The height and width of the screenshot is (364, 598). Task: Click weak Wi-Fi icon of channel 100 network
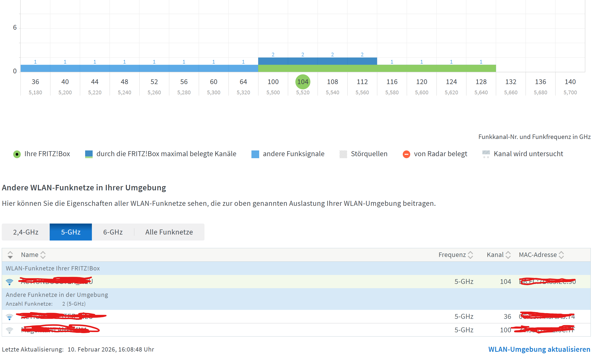(x=9, y=330)
